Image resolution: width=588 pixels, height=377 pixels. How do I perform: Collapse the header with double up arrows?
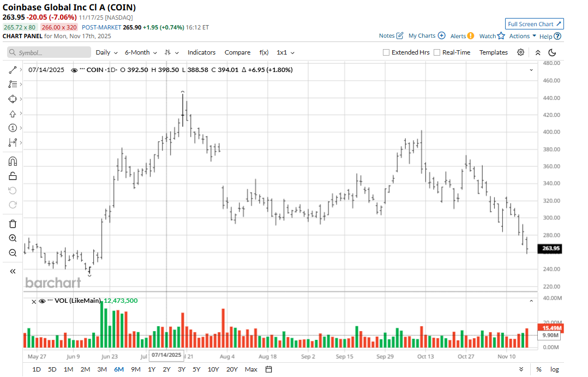coord(538,52)
